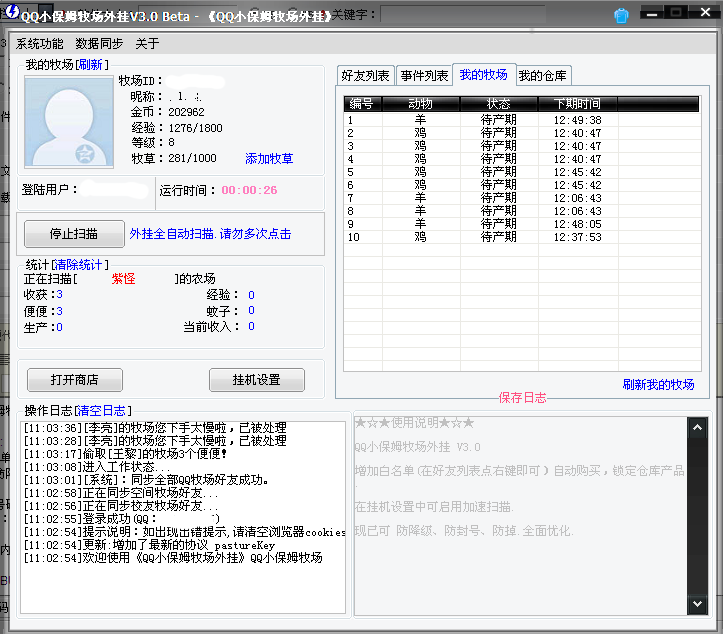
Task: Click the 金币 value 202962
Action: pos(186,112)
